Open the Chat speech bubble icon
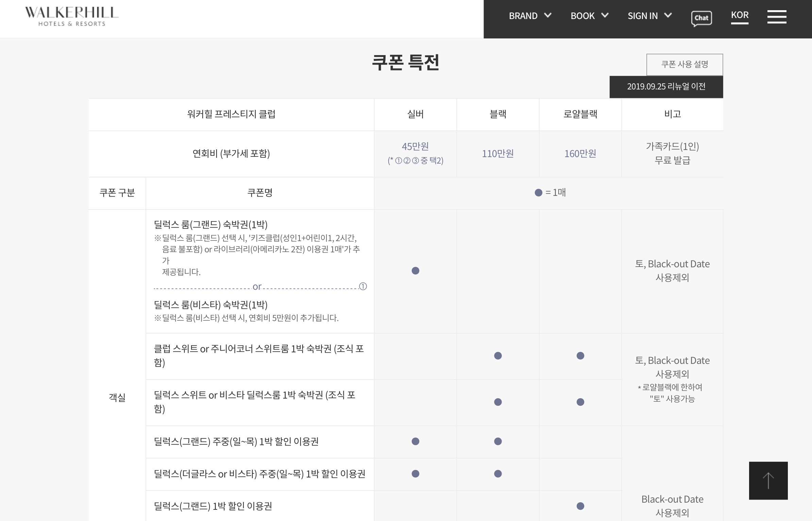This screenshot has height=521, width=812. tap(701, 18)
